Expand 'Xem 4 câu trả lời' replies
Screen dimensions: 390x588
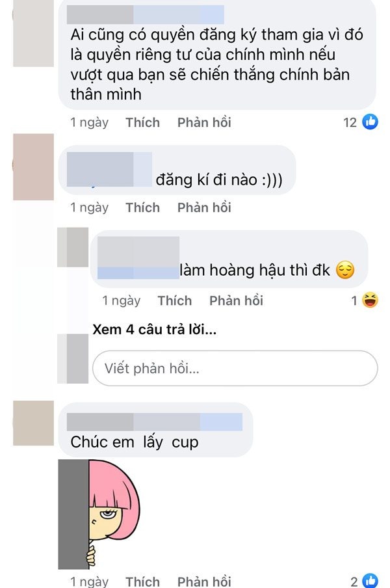154,330
